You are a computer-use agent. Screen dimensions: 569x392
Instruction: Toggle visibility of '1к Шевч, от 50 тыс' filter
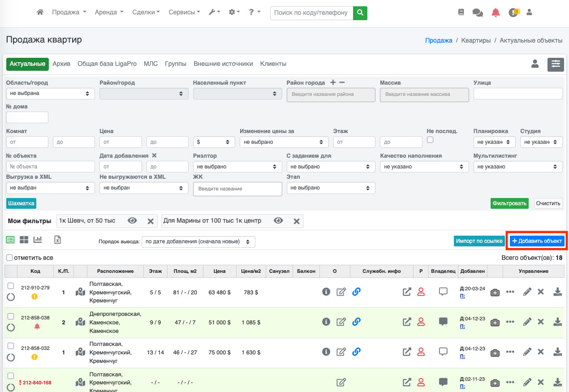click(x=132, y=221)
